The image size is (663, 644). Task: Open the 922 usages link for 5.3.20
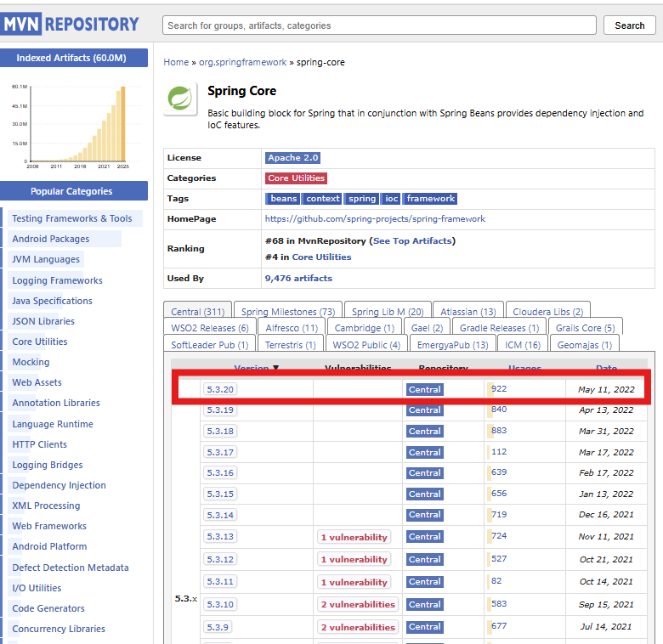(499, 389)
